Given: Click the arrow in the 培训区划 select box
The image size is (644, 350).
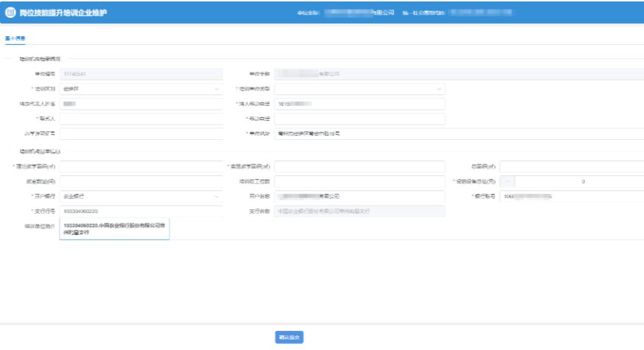Looking at the screenshot, I should click(217, 89).
